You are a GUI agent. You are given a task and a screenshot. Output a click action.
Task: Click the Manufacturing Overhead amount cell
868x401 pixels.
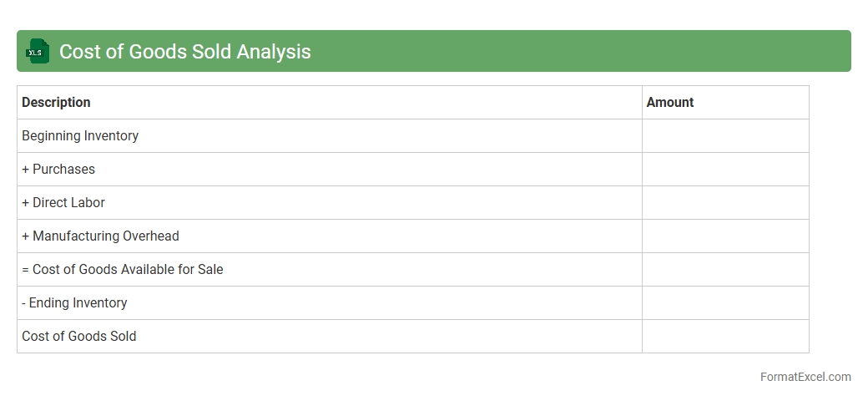[x=724, y=236]
